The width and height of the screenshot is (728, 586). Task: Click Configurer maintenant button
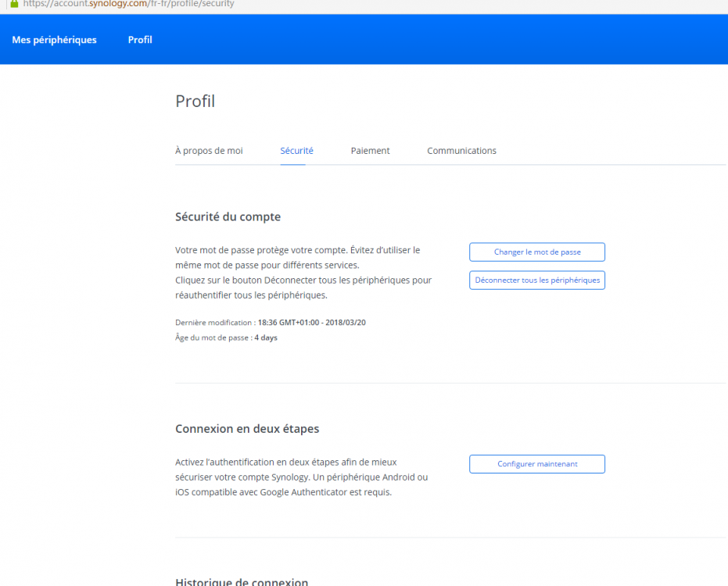(537, 464)
